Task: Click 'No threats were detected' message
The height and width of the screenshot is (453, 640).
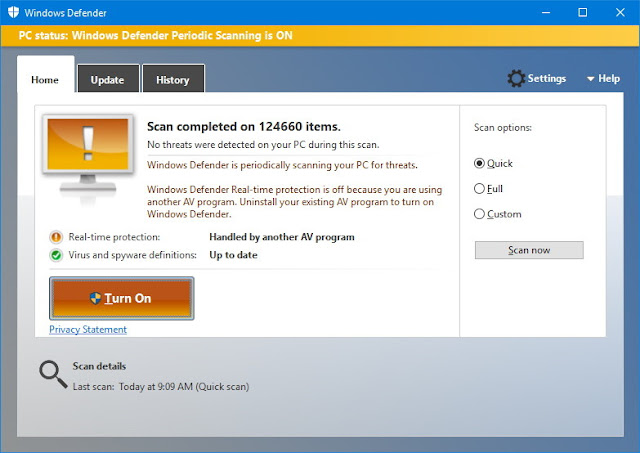Action: click(263, 144)
